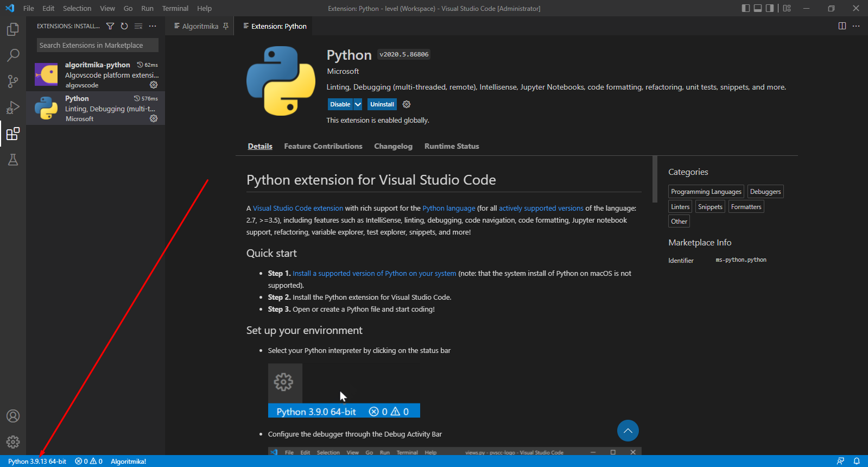The height and width of the screenshot is (467, 868).
Task: Open Source Control view
Action: (13, 81)
